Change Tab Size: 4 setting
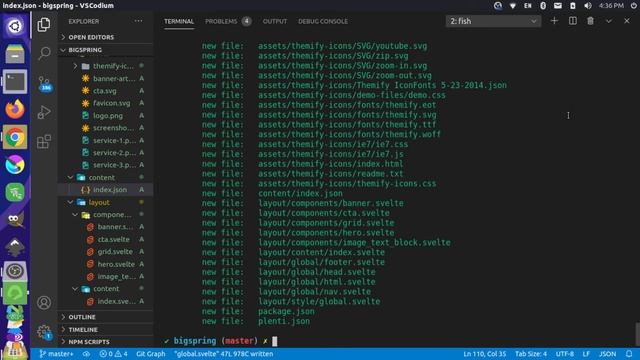The width and height of the screenshot is (640, 360). pos(531,354)
